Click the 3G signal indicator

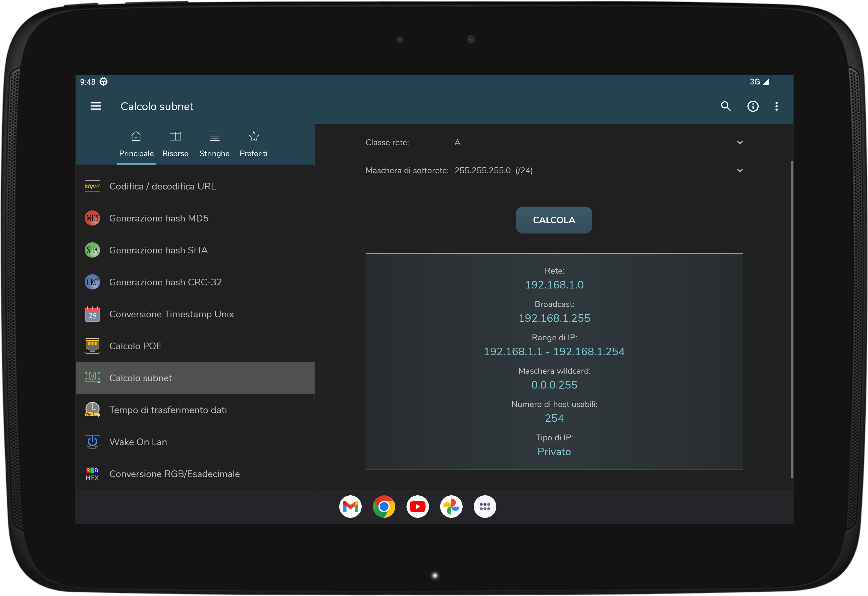pyautogui.click(x=759, y=81)
